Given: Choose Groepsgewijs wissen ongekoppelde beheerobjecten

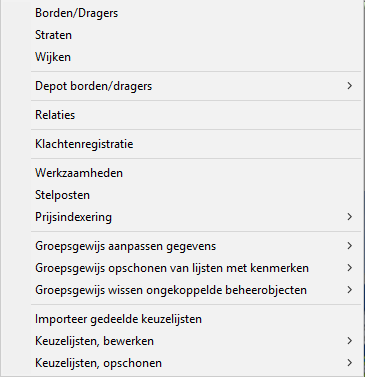Looking at the screenshot, I should click(x=182, y=290).
